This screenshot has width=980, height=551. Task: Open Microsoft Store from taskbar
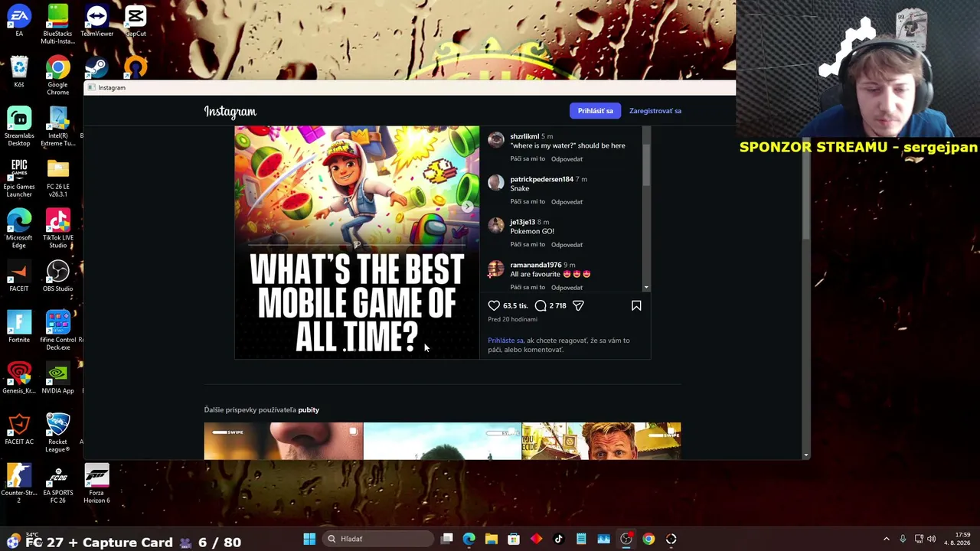point(514,539)
